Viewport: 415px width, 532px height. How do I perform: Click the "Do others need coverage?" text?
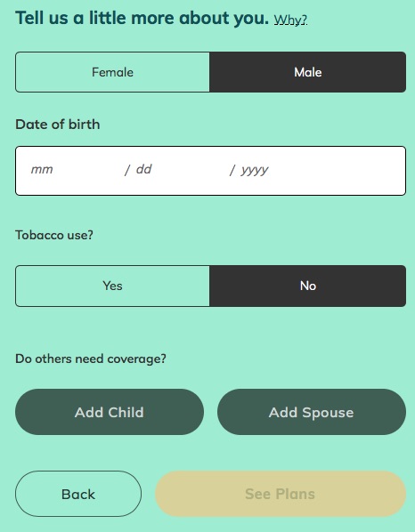91,359
